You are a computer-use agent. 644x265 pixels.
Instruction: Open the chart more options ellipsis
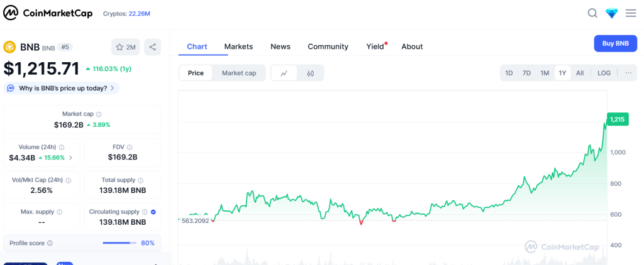628,73
